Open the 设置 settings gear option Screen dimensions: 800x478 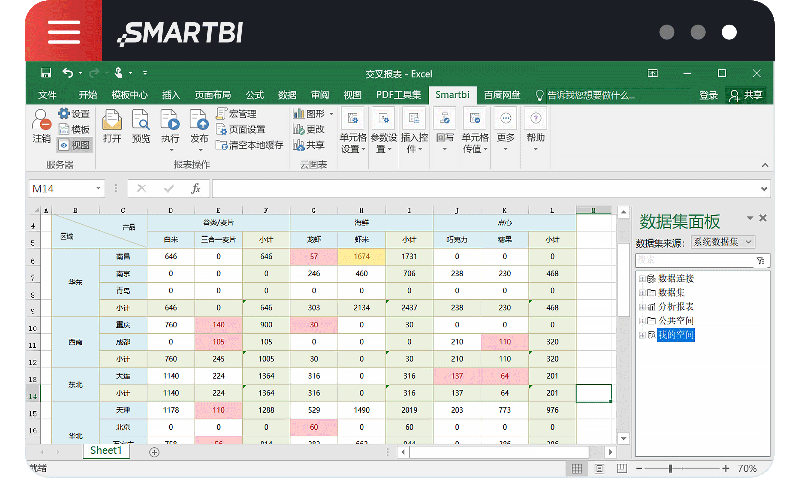tap(74, 114)
